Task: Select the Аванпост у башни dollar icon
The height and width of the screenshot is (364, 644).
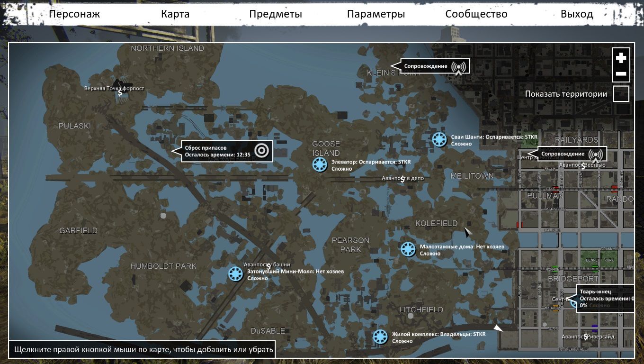Action: [268, 267]
